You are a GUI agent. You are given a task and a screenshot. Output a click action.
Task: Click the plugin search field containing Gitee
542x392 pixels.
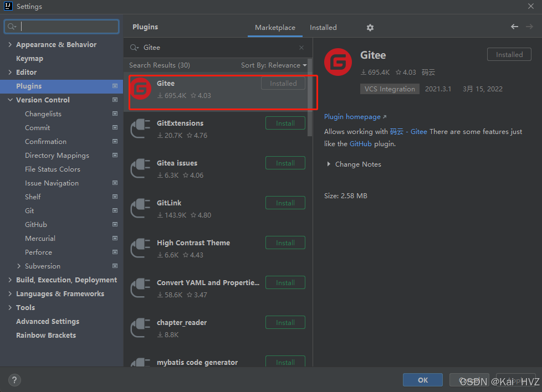point(218,48)
